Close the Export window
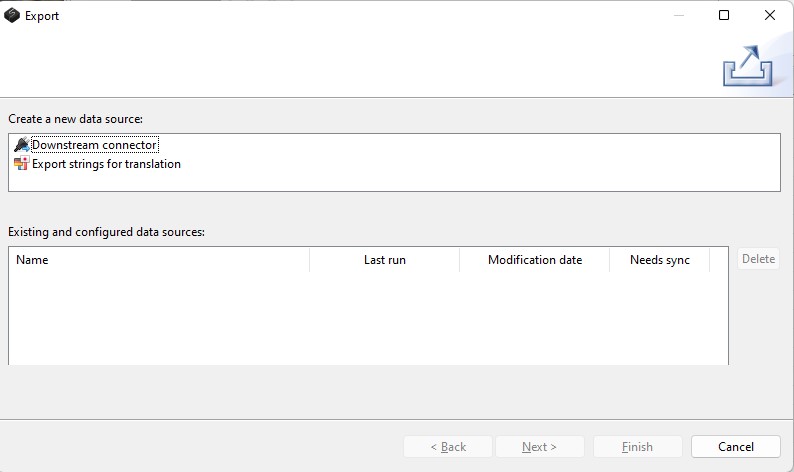This screenshot has height=472, width=794. (770, 15)
